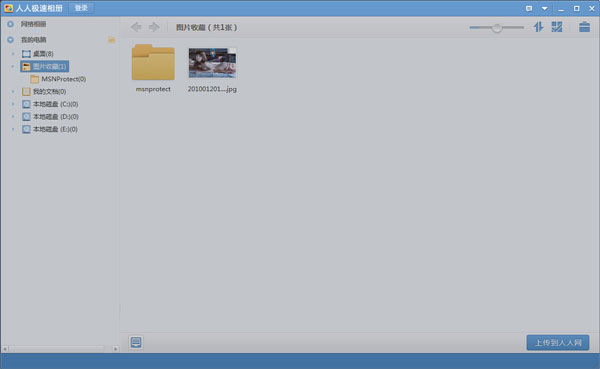
Task: Select 桌面(8) in the folder tree
Action: pyautogui.click(x=43, y=54)
